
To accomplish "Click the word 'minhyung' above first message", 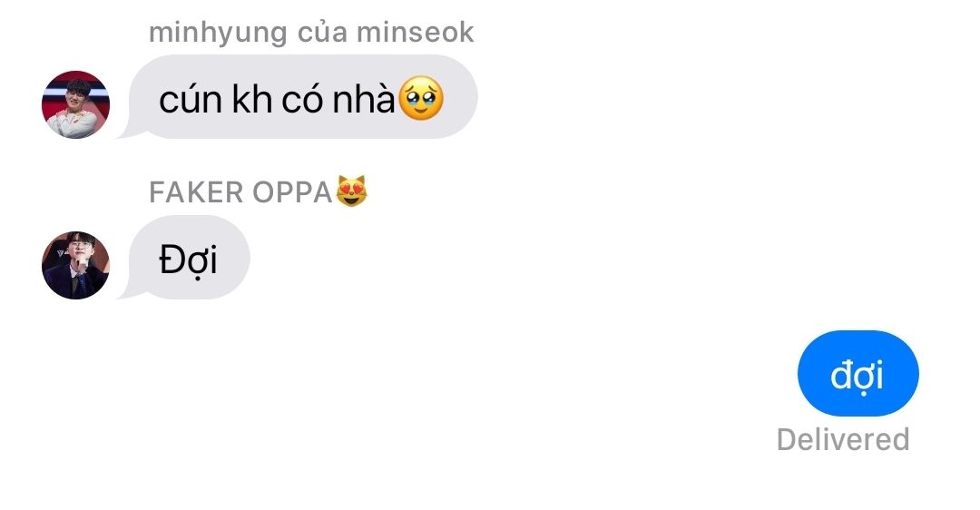I will click(x=218, y=34).
